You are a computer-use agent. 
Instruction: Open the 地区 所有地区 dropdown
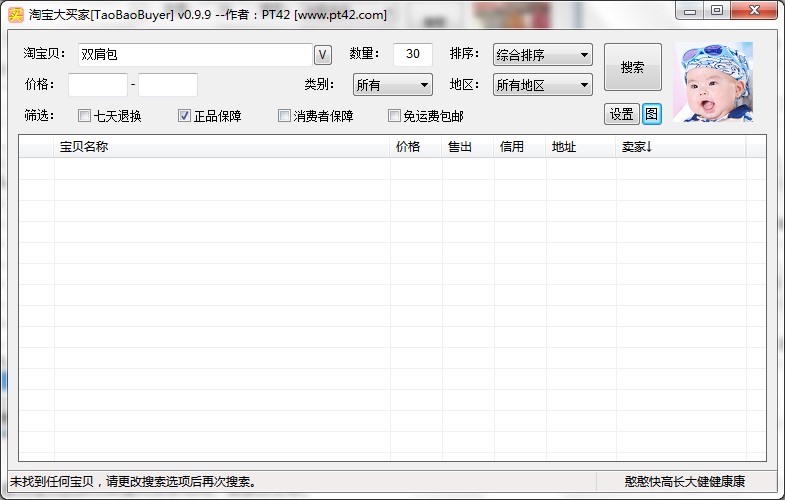pyautogui.click(x=543, y=85)
